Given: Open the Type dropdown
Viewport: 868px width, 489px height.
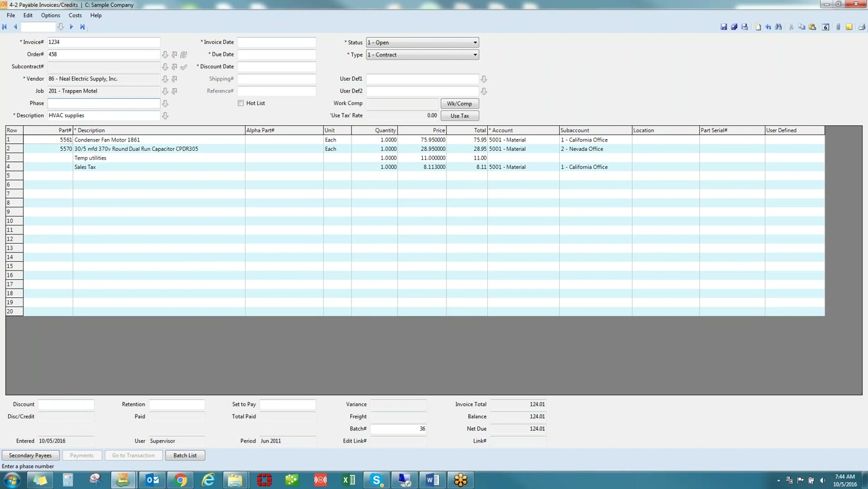Looking at the screenshot, I should 422,55.
